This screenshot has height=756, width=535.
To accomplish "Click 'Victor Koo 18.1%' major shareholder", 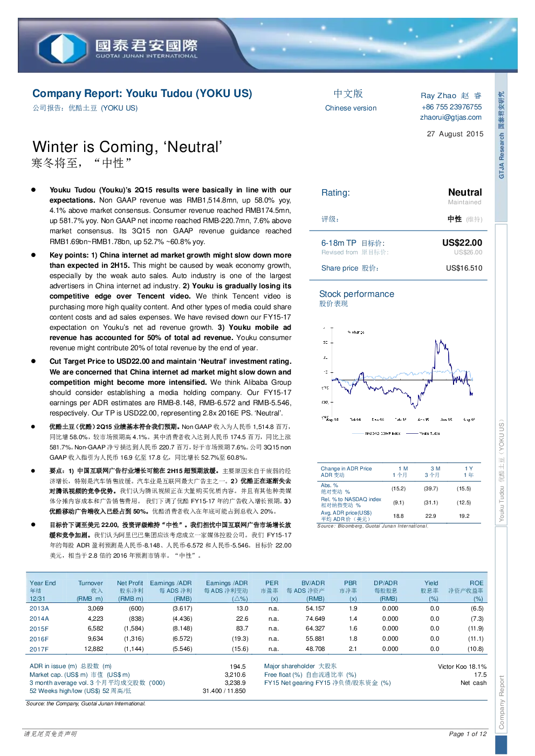I will 462,667.
